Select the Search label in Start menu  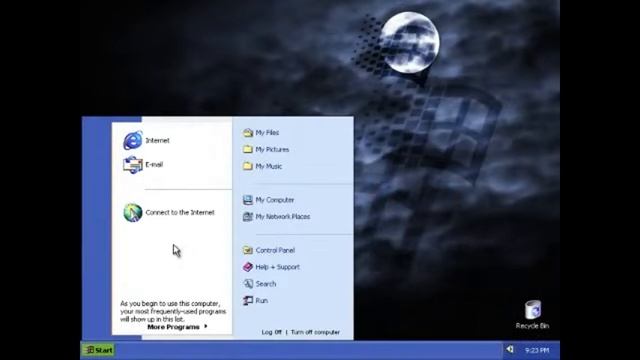[x=266, y=284]
